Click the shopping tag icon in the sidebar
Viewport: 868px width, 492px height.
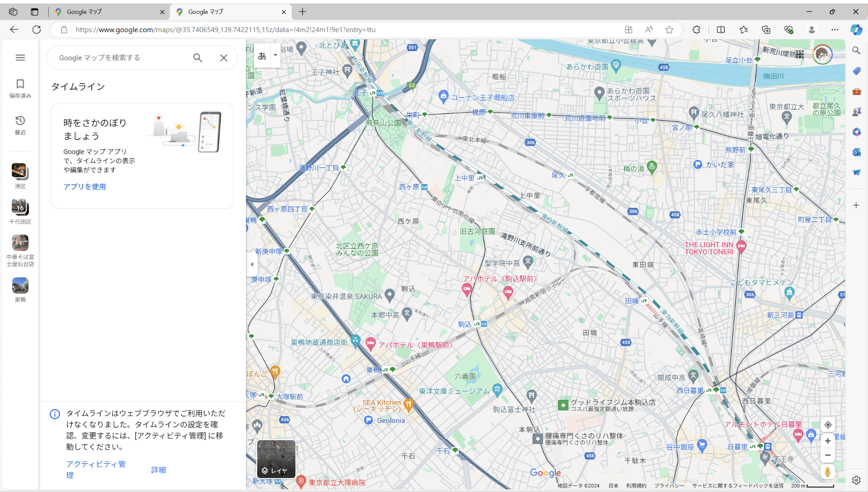(857, 71)
